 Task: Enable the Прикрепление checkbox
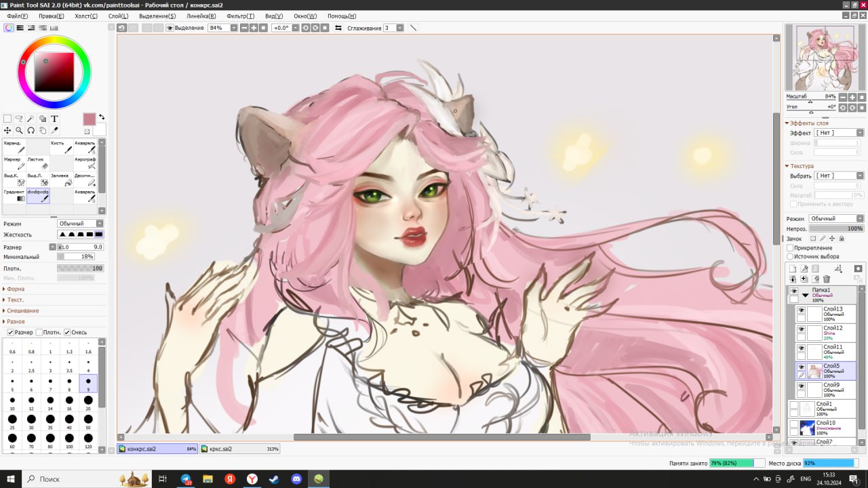click(x=790, y=248)
